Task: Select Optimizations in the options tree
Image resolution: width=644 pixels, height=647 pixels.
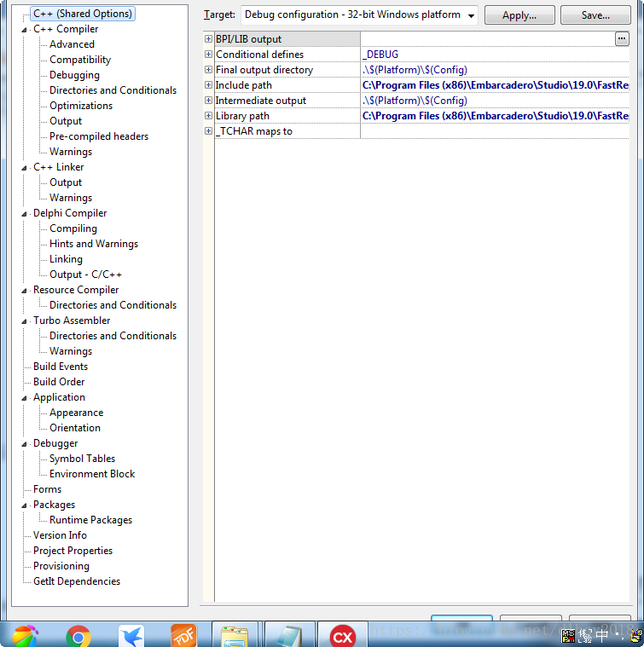Action: (x=81, y=105)
